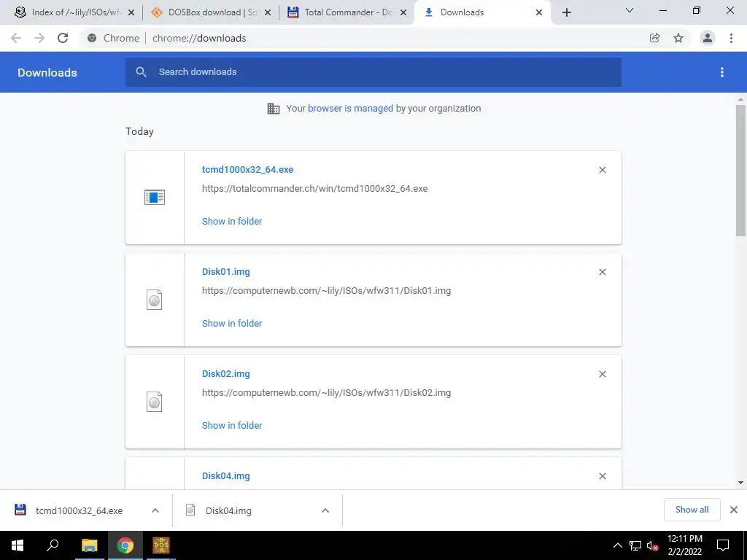Close the Total Commander tab
This screenshot has width=747, height=560.
[x=403, y=12]
